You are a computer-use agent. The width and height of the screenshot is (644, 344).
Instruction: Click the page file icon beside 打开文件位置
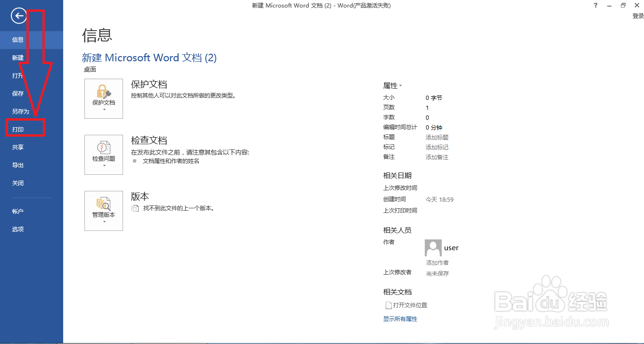coord(388,305)
